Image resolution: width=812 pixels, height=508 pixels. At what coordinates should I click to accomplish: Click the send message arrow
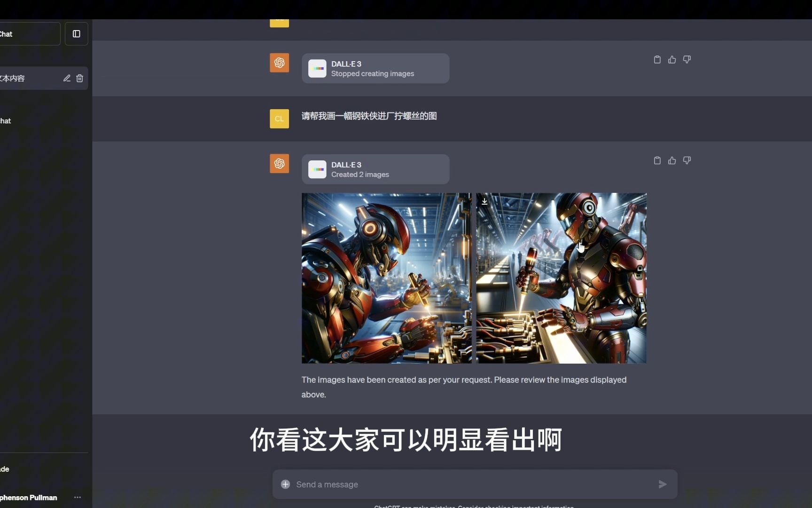663,484
